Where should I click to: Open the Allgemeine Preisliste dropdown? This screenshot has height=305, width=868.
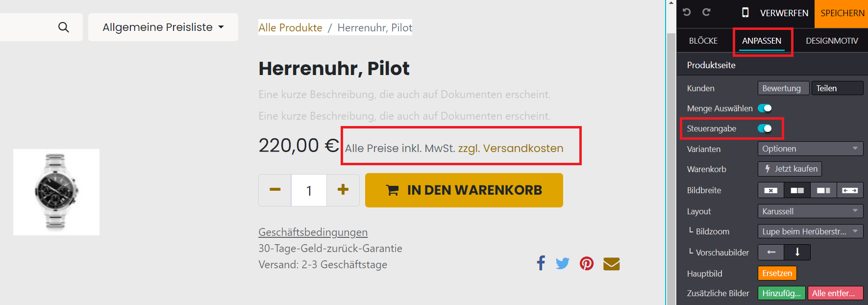tap(163, 27)
